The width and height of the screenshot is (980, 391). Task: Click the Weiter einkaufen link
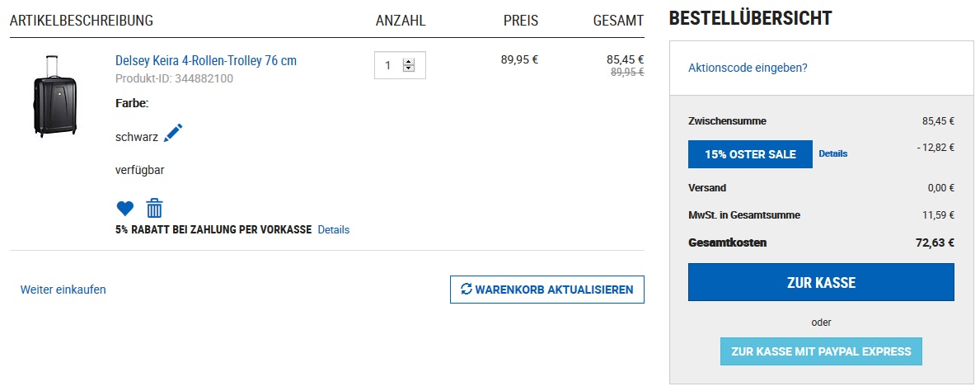point(63,290)
